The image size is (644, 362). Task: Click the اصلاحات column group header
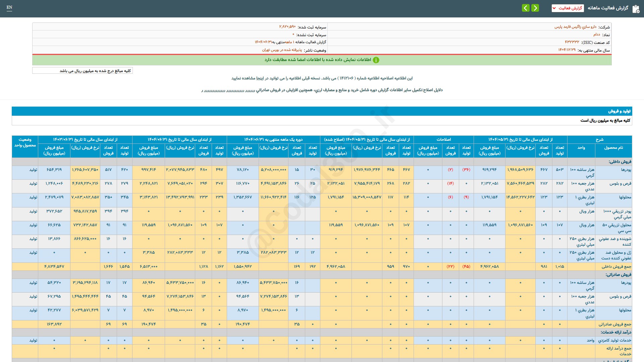pyautogui.click(x=443, y=139)
